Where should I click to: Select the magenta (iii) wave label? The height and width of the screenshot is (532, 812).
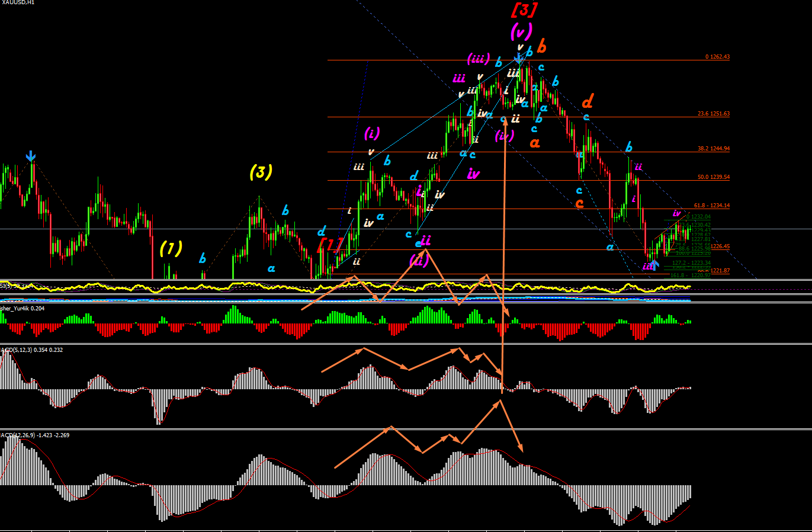(478, 59)
